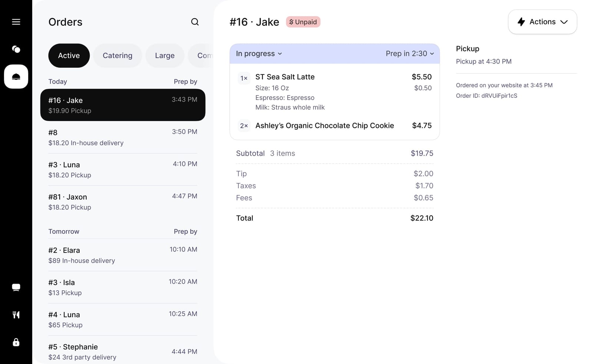Click the 3 items count label
593x364 pixels.
pyautogui.click(x=282, y=153)
